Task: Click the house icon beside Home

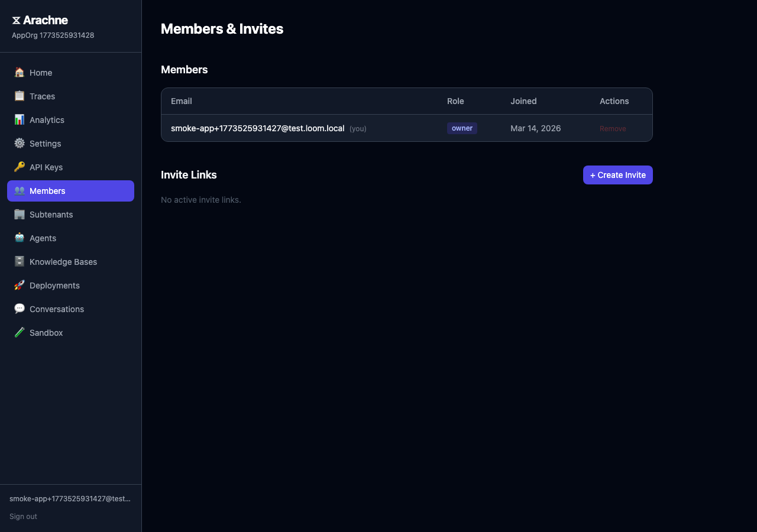Action: [x=20, y=73]
